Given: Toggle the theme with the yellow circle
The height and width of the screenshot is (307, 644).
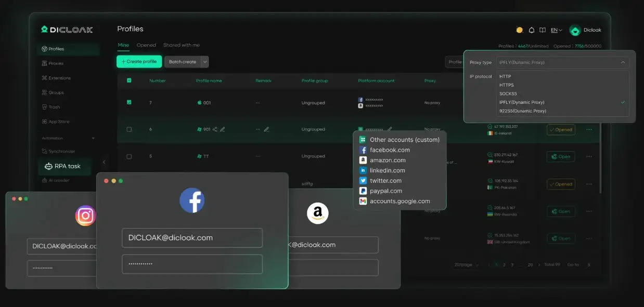Looking at the screenshot, I should click(x=519, y=30).
